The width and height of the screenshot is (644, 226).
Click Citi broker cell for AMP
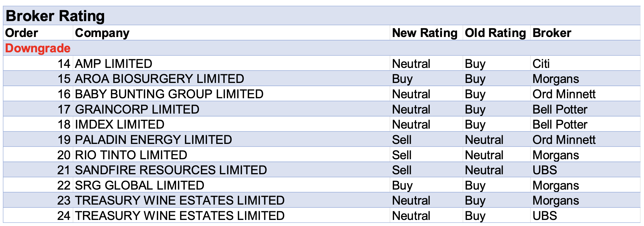point(541,64)
